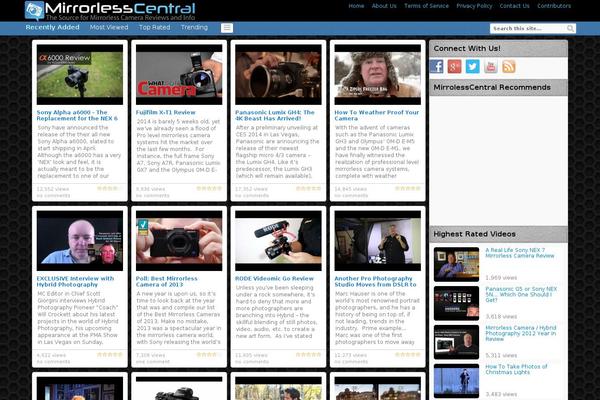Open Terms of Service page
The height and width of the screenshot is (400, 600).
click(x=426, y=6)
